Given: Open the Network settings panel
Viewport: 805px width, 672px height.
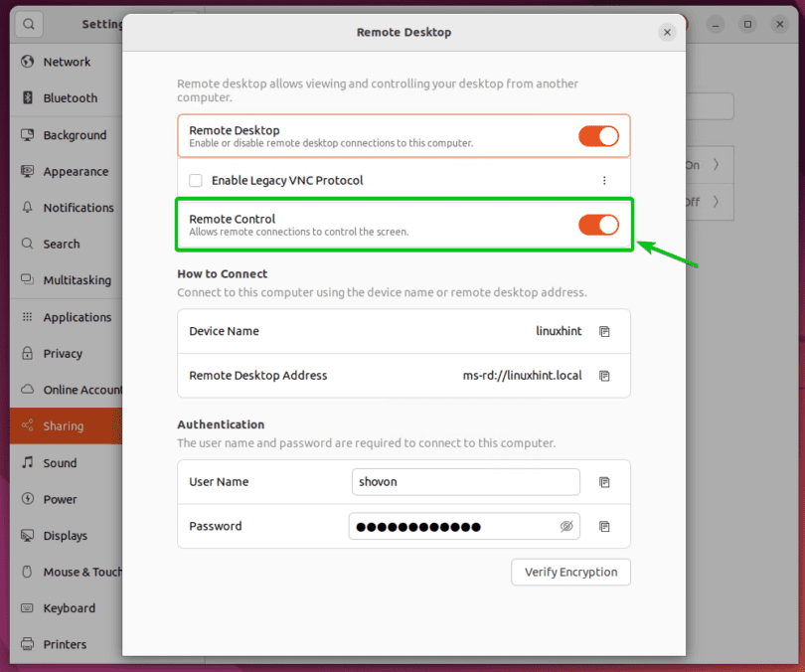Looking at the screenshot, I should click(x=67, y=62).
